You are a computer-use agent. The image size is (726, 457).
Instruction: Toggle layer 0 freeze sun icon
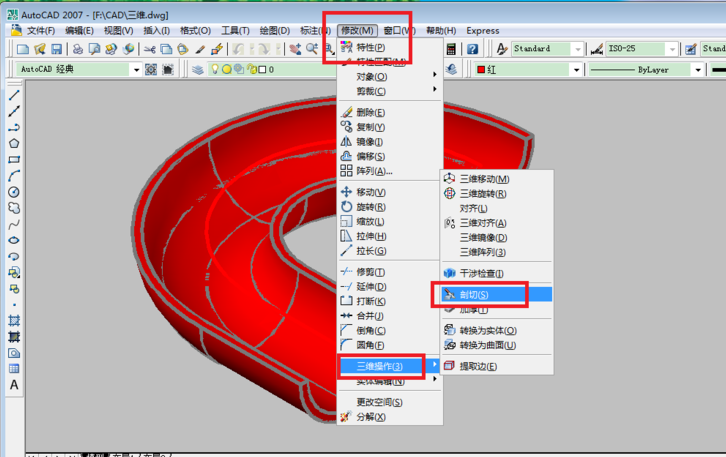(227, 70)
